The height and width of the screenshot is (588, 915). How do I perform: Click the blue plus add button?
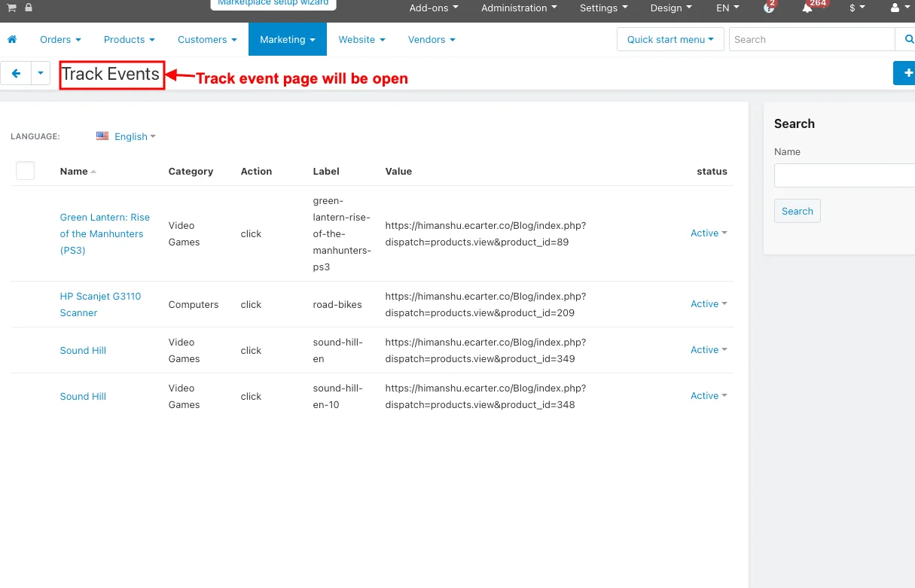(x=907, y=74)
